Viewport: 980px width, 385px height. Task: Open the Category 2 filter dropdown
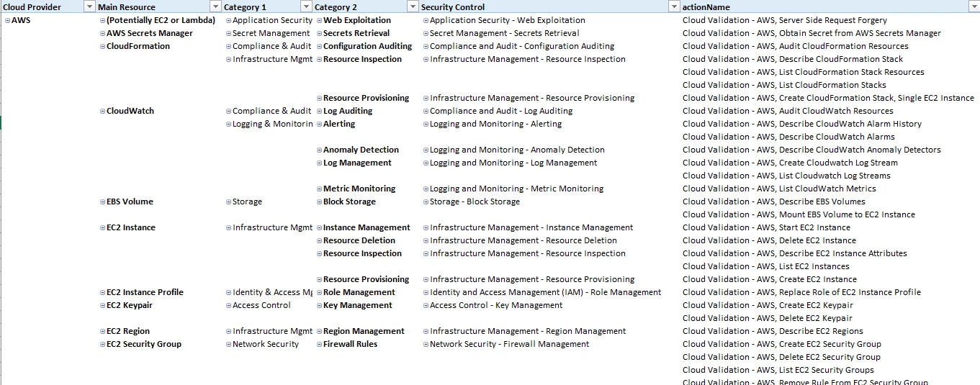click(x=413, y=7)
